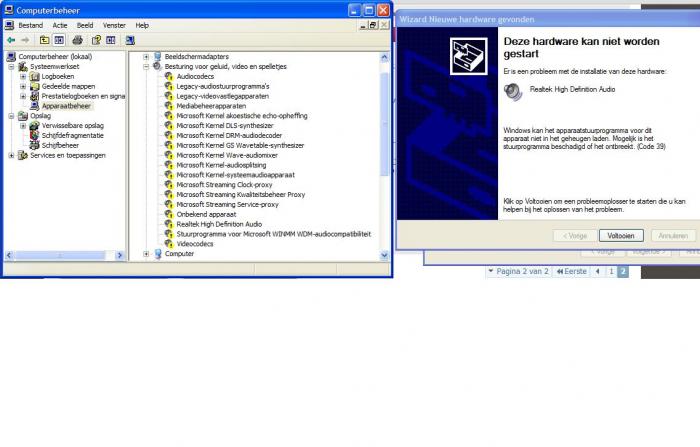Screen dimensions: 700x447
Task: Expand the Computer category in device list
Action: (146, 254)
